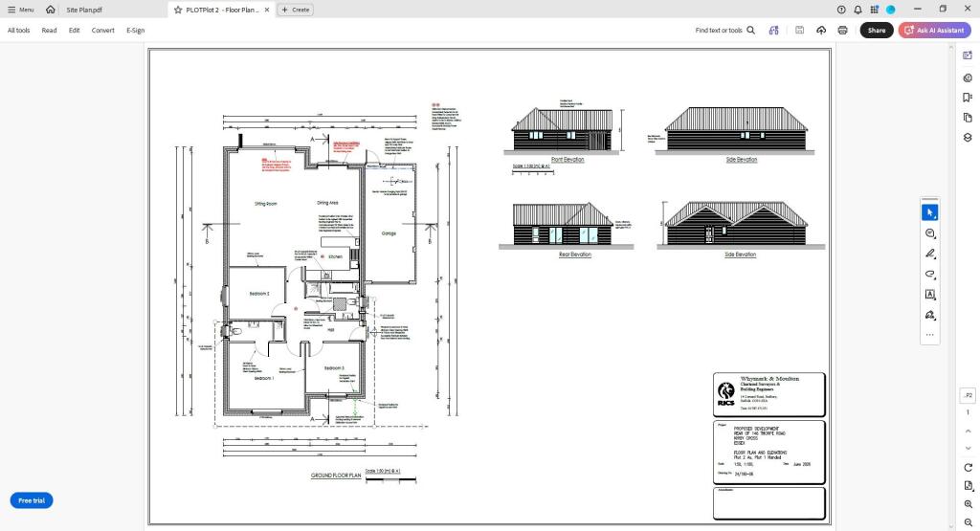Open the layers panel icon
The width and height of the screenshot is (980, 531).
click(x=968, y=138)
